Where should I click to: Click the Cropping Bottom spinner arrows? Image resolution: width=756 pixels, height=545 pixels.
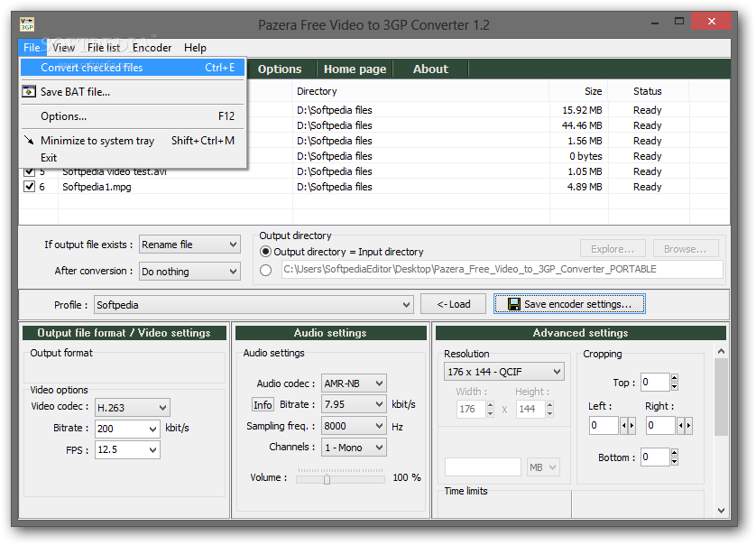coord(675,457)
